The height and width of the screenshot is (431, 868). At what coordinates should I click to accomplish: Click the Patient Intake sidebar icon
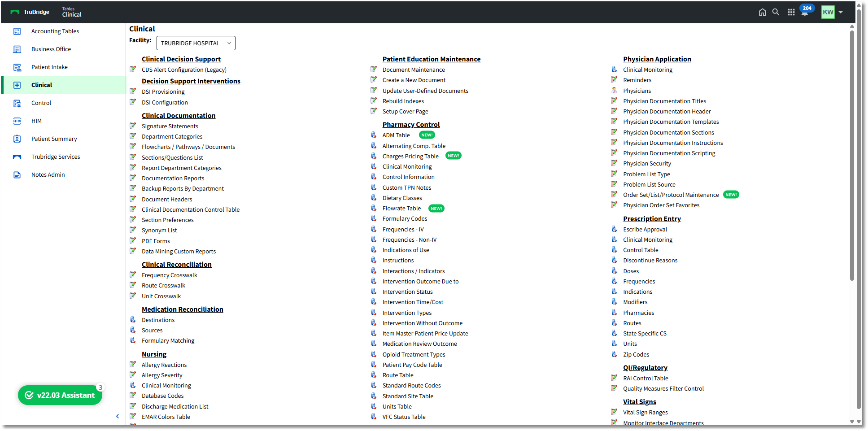[x=17, y=67]
